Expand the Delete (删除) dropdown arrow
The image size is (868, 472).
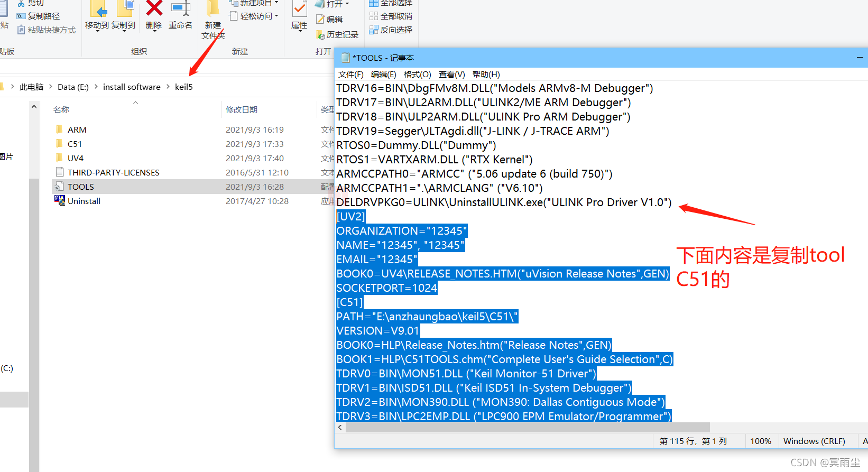click(x=154, y=32)
